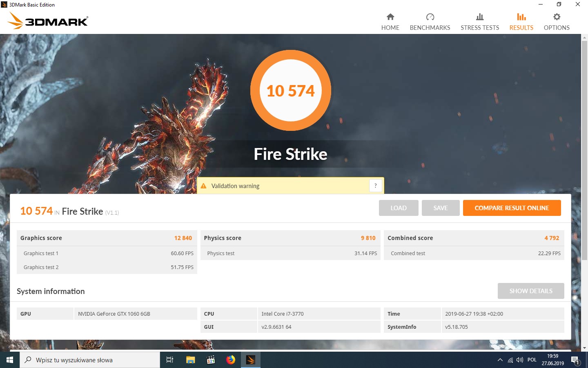This screenshot has width=588, height=368.
Task: Launch File Explorer from taskbar
Action: [191, 360]
